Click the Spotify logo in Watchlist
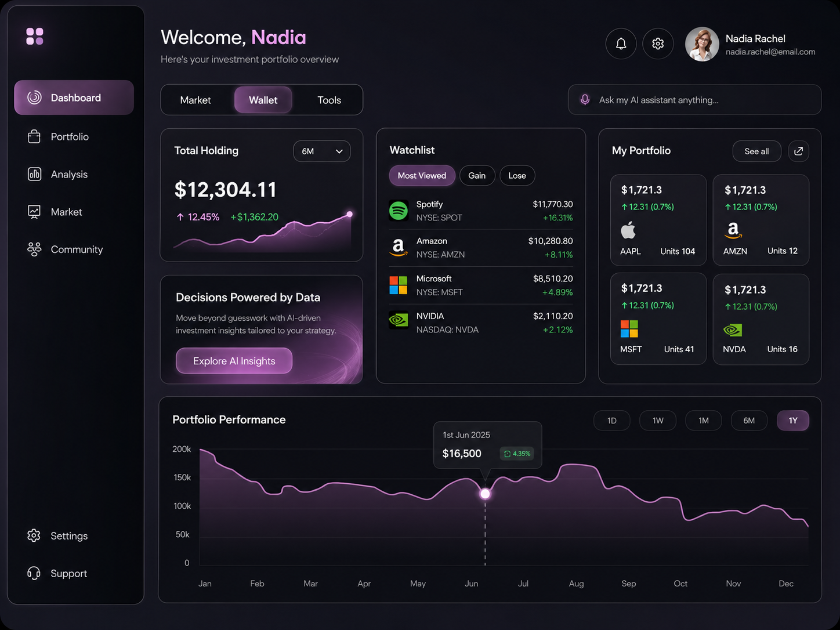This screenshot has height=630, width=840. (x=399, y=211)
